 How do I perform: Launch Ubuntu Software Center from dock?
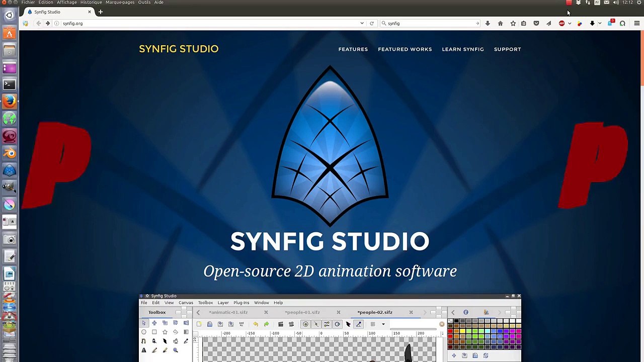[x=9, y=34]
